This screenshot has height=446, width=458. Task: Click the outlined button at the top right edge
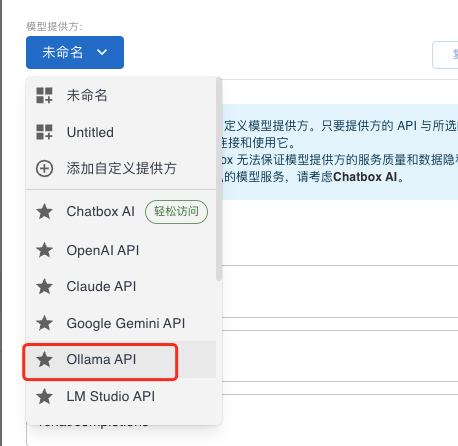click(x=445, y=55)
